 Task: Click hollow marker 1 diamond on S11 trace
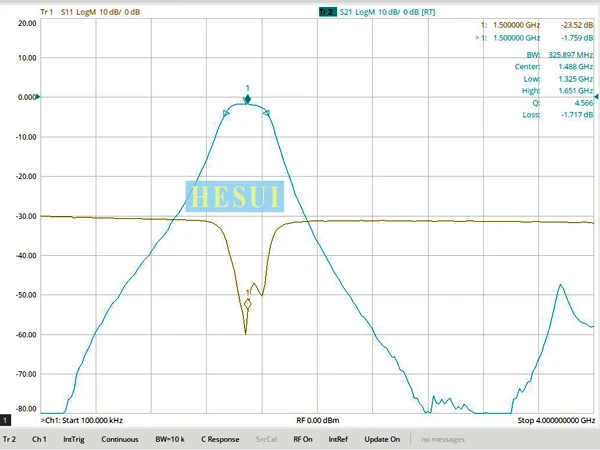248,304
